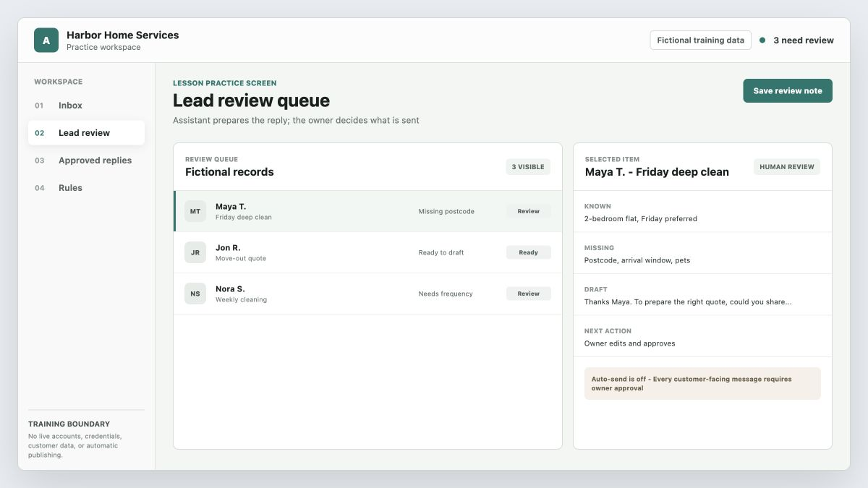Click the 'Draft' section label
This screenshot has height=488, width=868.
(x=596, y=289)
